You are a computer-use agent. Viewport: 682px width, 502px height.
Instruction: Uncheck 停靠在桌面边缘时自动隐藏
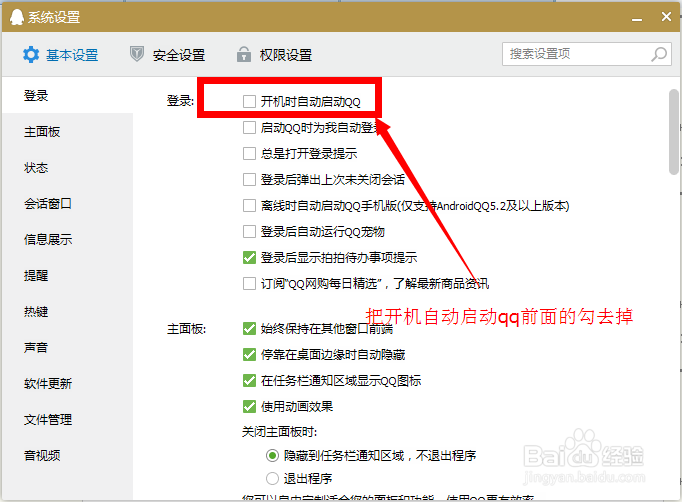point(249,355)
